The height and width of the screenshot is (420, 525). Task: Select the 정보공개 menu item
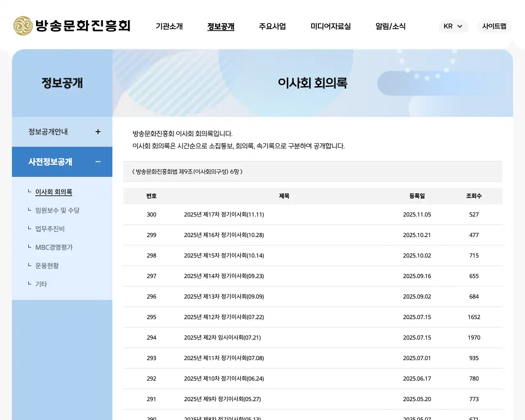point(221,26)
